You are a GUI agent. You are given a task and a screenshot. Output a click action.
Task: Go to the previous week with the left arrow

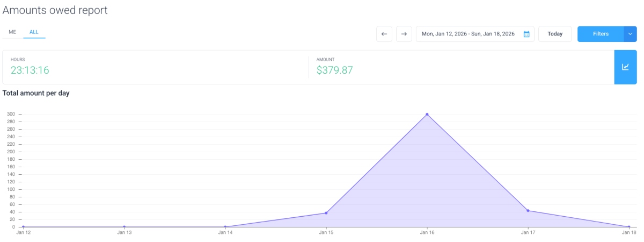pyautogui.click(x=384, y=34)
